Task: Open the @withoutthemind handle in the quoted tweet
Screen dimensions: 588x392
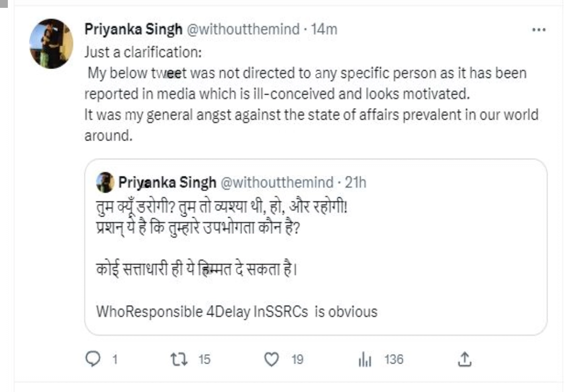Action: 277,183
